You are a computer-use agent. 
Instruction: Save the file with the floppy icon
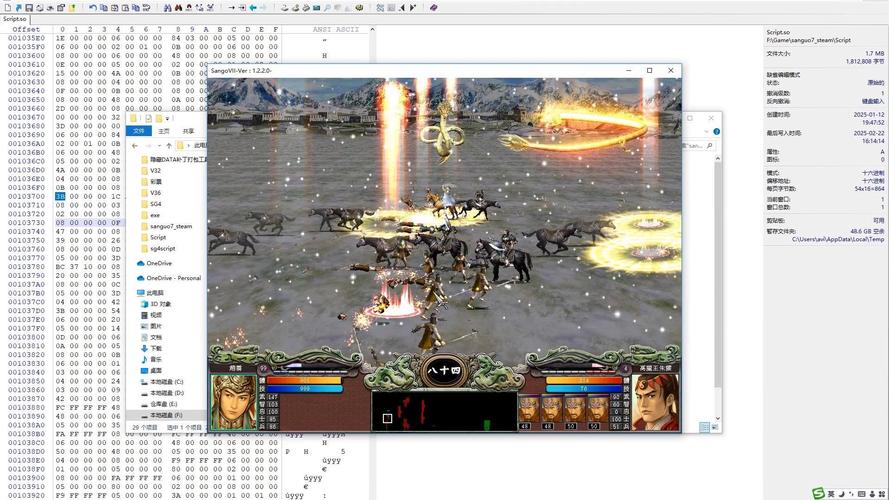point(29,8)
